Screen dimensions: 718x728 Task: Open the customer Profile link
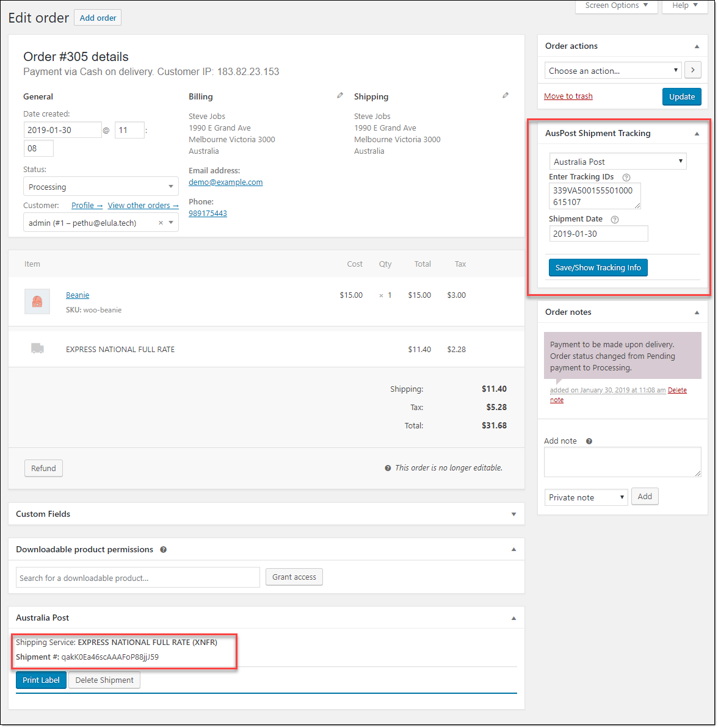click(x=87, y=205)
